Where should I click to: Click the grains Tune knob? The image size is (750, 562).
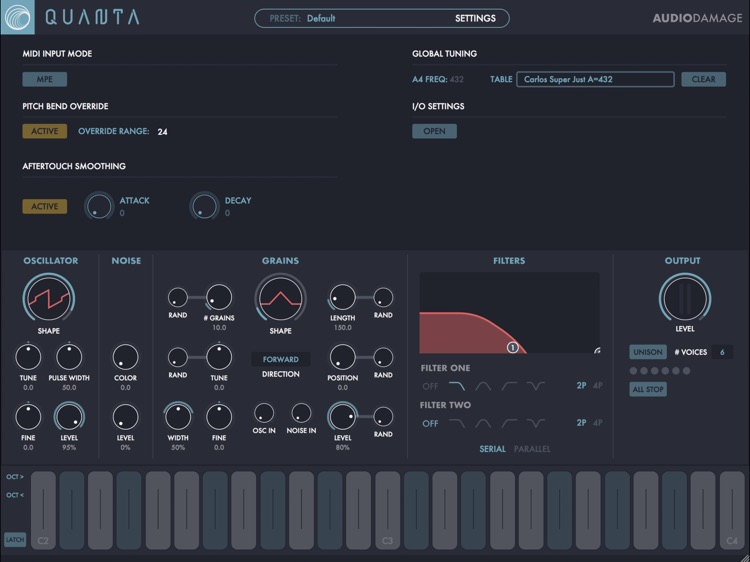(219, 357)
